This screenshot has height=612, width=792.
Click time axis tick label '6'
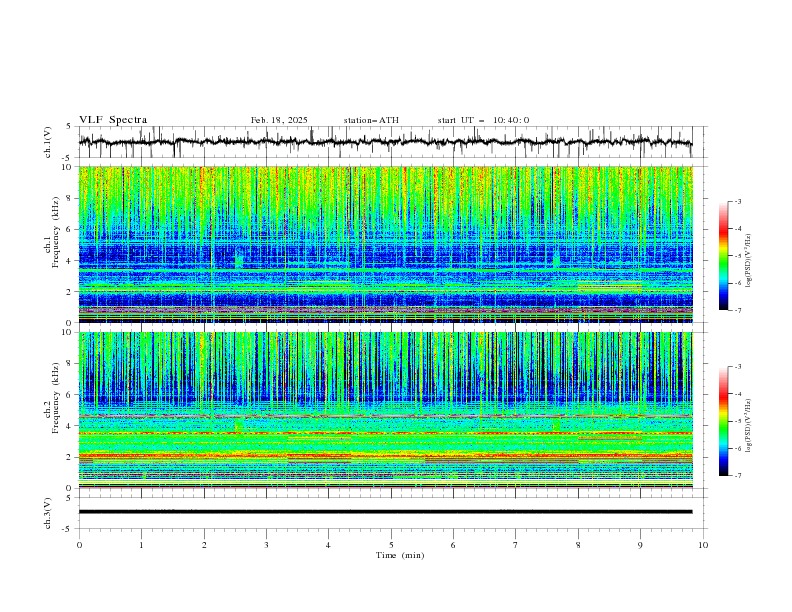point(453,545)
